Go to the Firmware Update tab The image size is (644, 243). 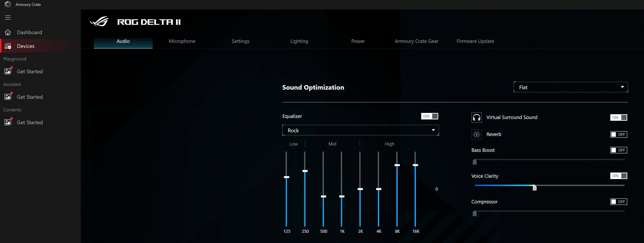click(x=475, y=41)
